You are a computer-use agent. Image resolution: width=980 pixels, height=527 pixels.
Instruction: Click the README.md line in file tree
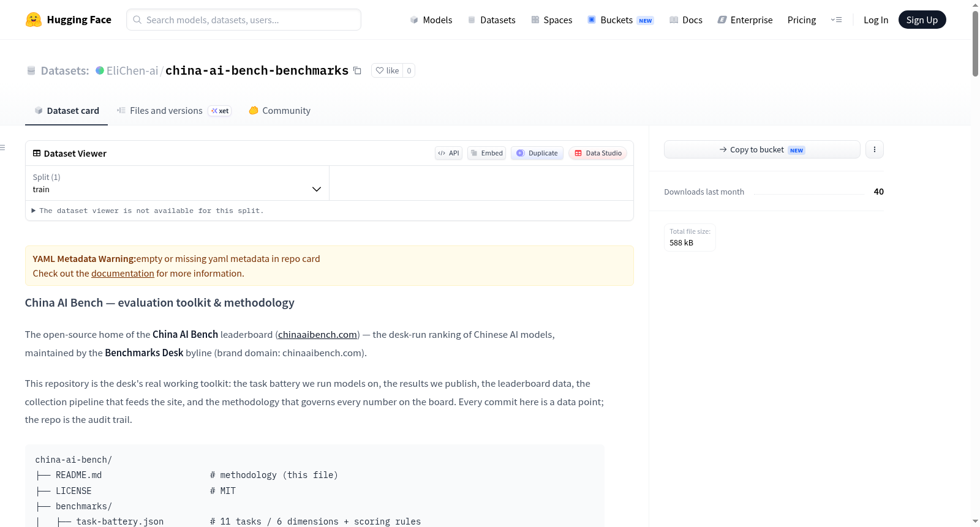click(x=78, y=475)
